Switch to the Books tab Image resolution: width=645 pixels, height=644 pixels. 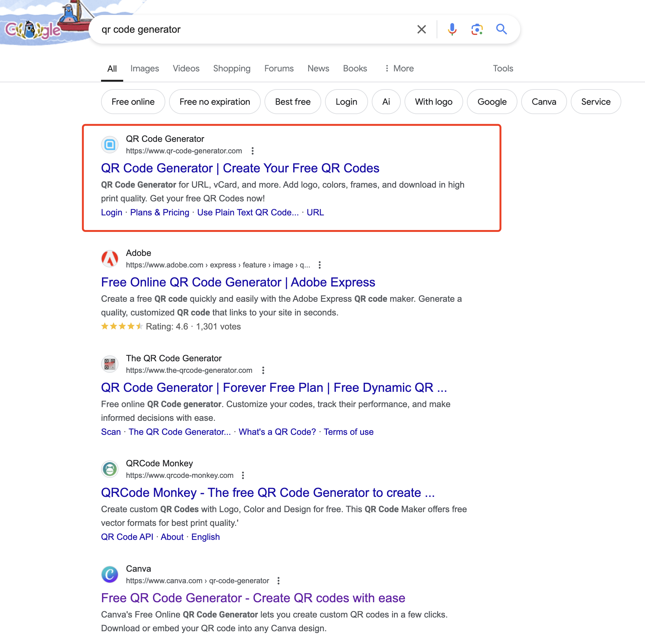click(x=355, y=68)
